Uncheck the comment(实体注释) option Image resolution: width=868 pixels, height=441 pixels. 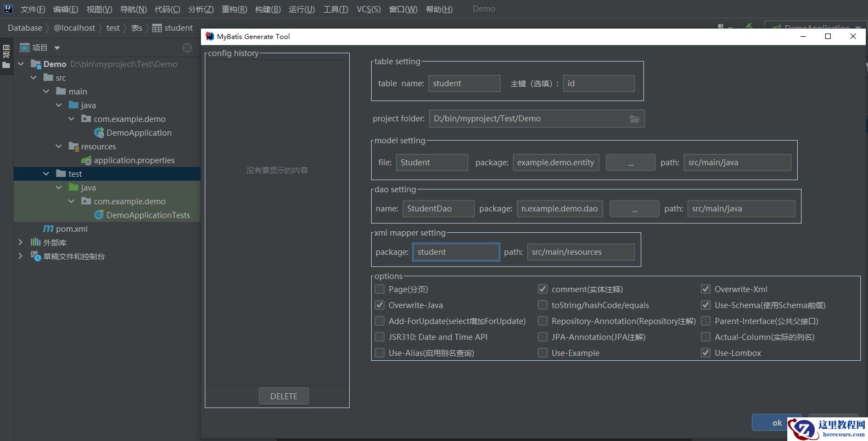coord(542,289)
